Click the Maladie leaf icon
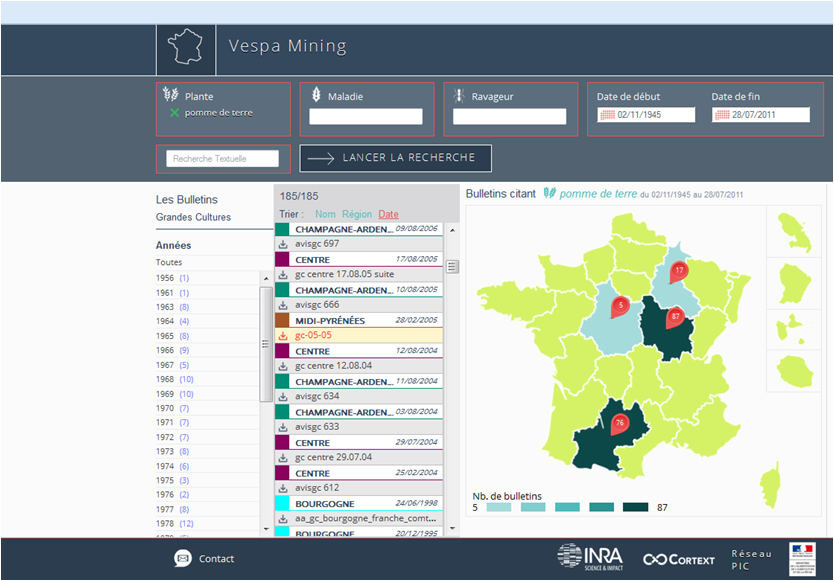 coord(316,95)
